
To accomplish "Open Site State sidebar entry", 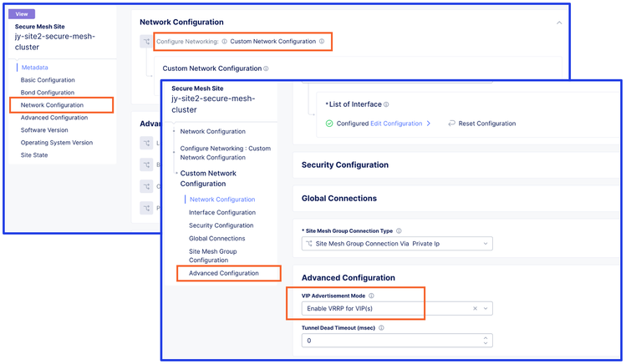I will pyautogui.click(x=34, y=154).
